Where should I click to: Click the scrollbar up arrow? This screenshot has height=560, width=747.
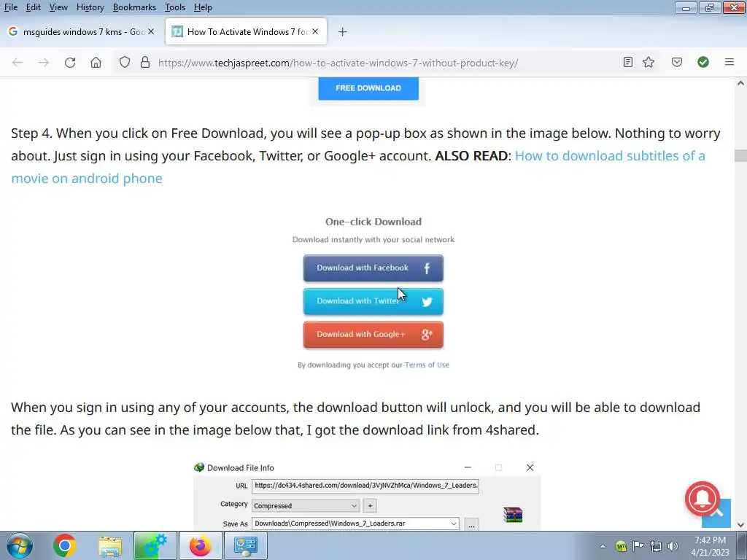740,83
